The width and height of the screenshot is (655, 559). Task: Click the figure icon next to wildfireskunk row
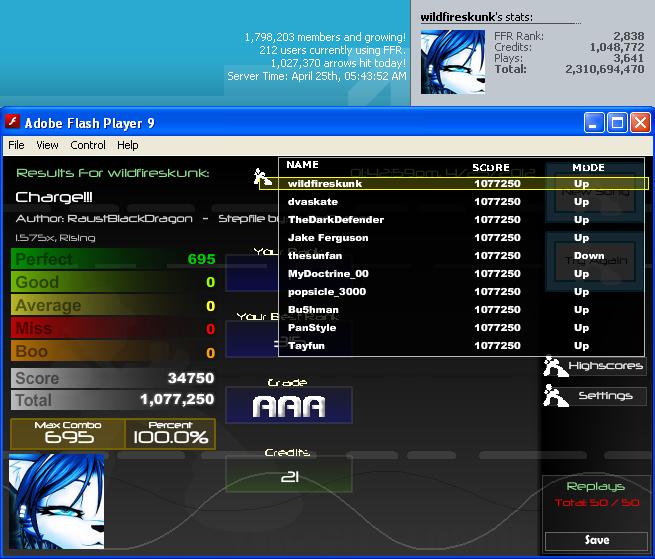262,178
